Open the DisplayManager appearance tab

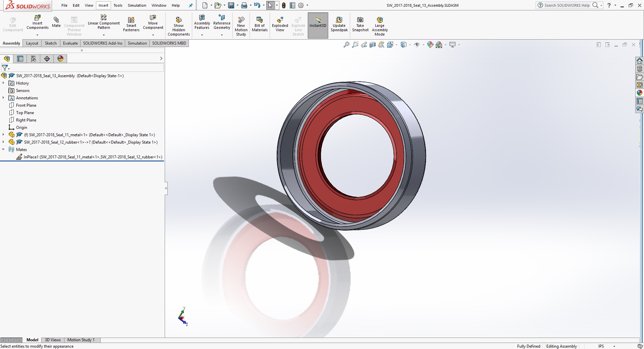click(60, 59)
